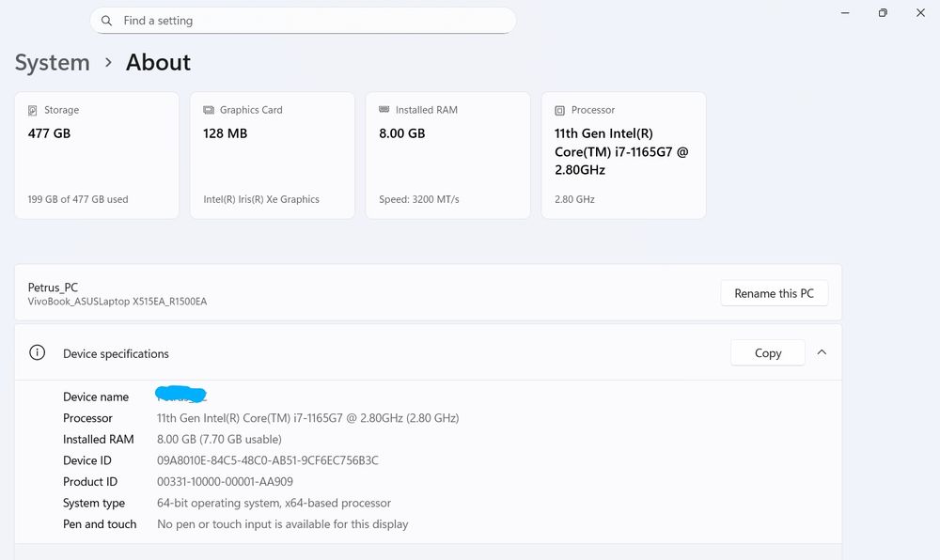Click '64-bit operating system, x64-based processor' value
The height and width of the screenshot is (560, 940).
pyautogui.click(x=274, y=503)
